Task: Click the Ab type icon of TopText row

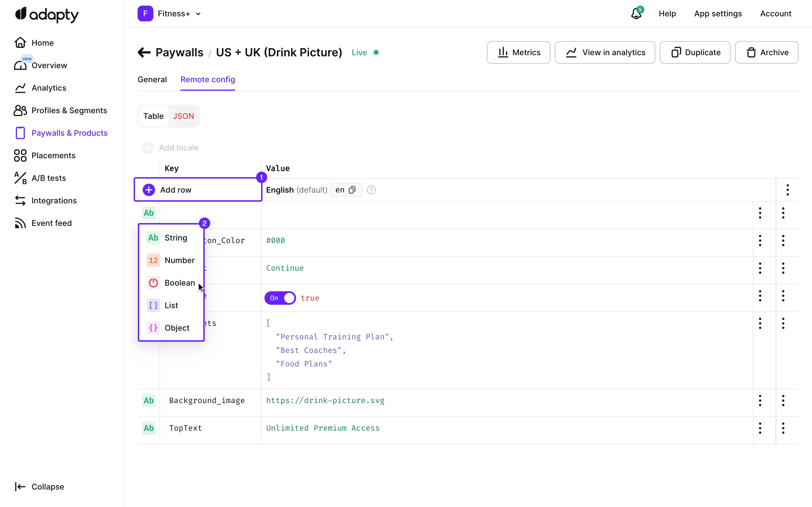Action: pyautogui.click(x=149, y=428)
